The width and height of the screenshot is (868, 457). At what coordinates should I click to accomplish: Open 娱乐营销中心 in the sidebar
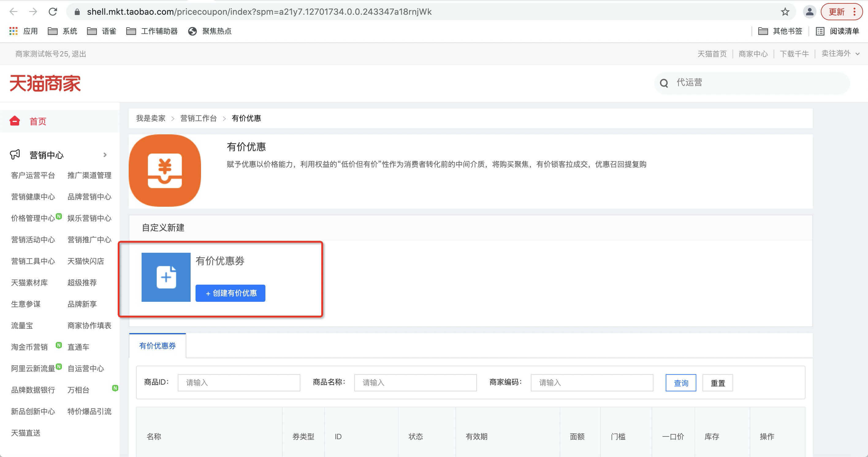pos(89,218)
